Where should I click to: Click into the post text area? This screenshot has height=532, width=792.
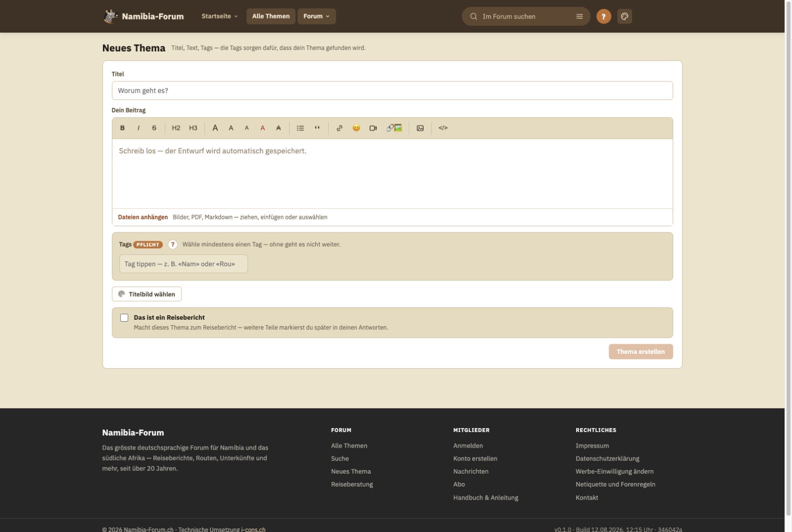pos(392,173)
